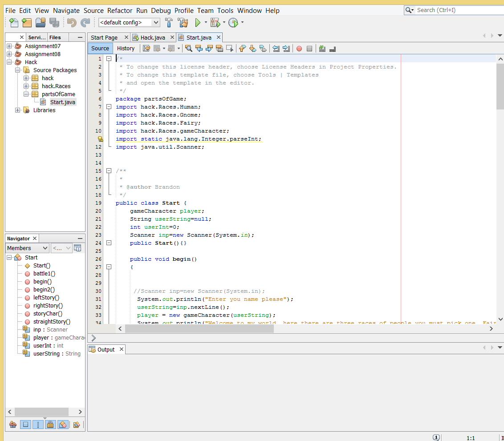The height and width of the screenshot is (441, 504).
Task: Click the Profile Project clock icon
Action: coord(233,23)
